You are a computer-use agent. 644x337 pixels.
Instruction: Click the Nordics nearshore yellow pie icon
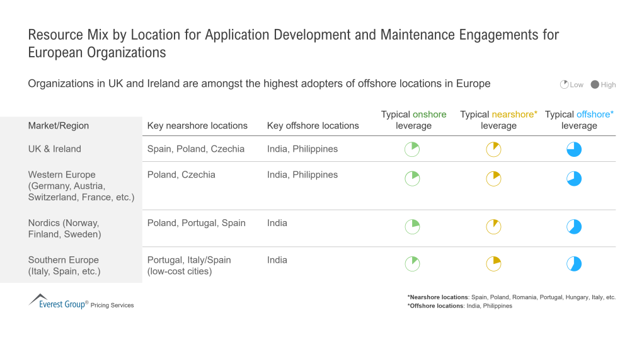tap(493, 227)
